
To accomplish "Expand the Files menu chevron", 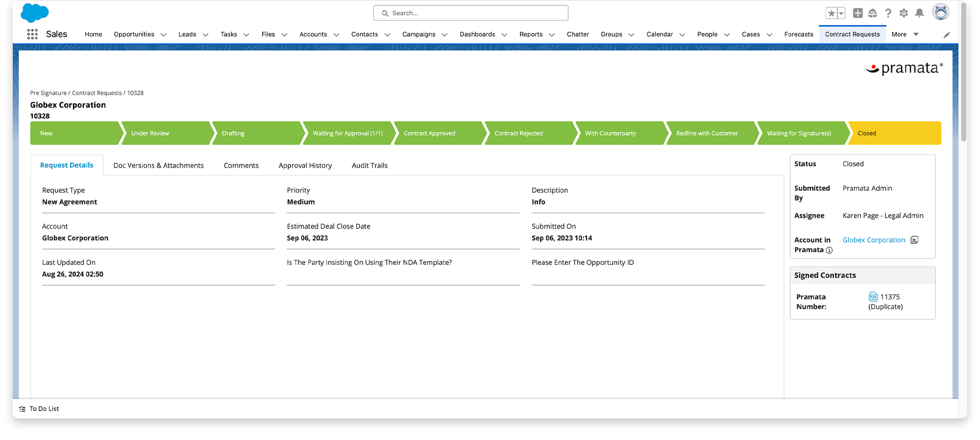I will pyautogui.click(x=285, y=35).
